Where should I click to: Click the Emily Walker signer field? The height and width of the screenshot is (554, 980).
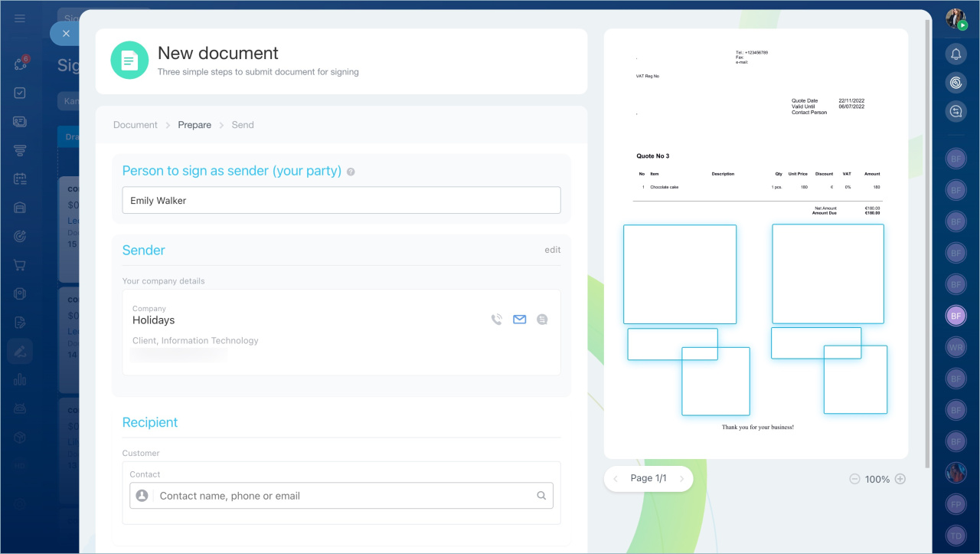click(341, 200)
